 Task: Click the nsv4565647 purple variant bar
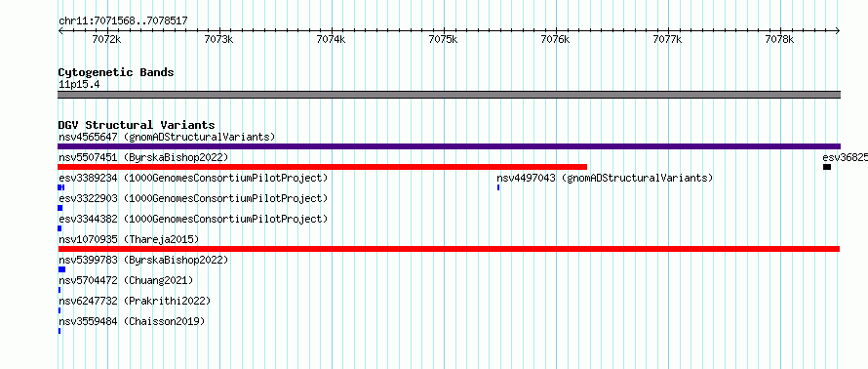(x=449, y=146)
